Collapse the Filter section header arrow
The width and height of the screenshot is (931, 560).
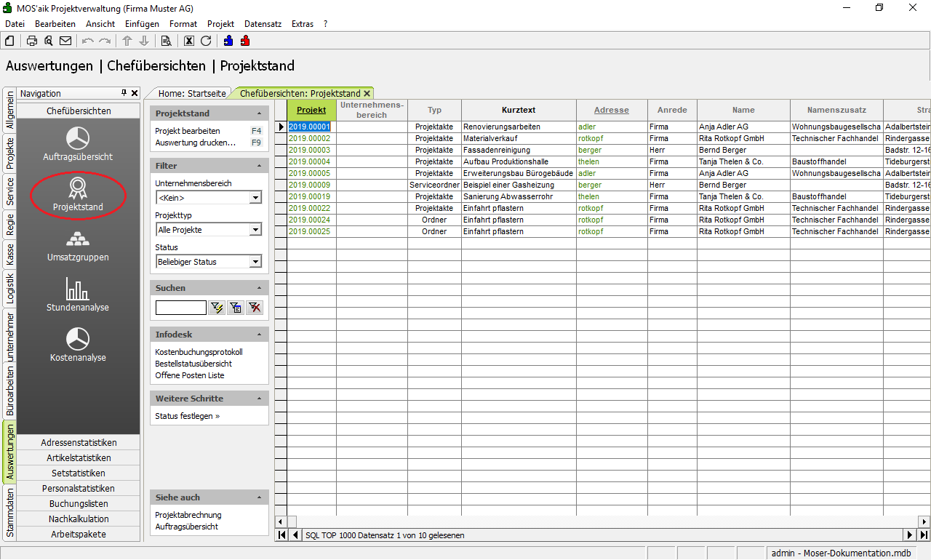pos(260,166)
